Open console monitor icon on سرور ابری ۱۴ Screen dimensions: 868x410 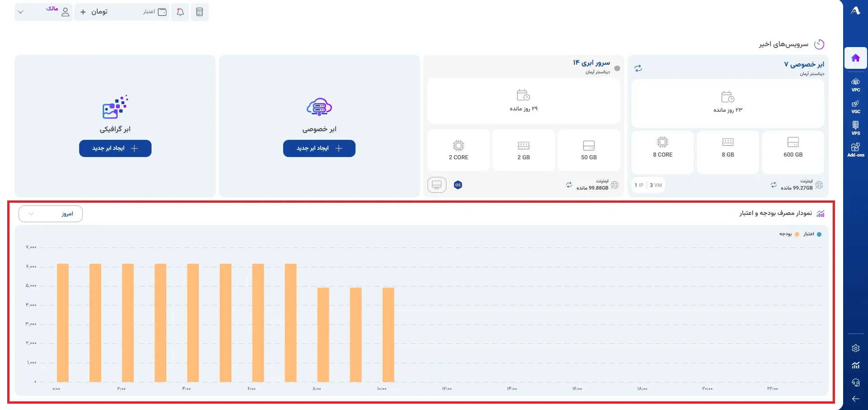(437, 185)
